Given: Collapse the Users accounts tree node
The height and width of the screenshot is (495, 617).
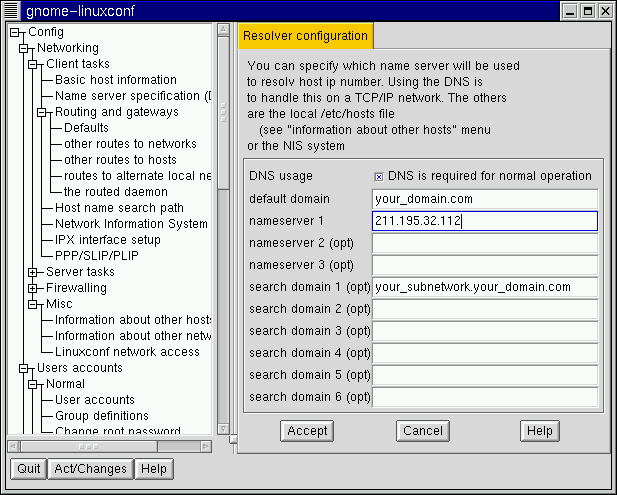Looking at the screenshot, I should (24, 368).
